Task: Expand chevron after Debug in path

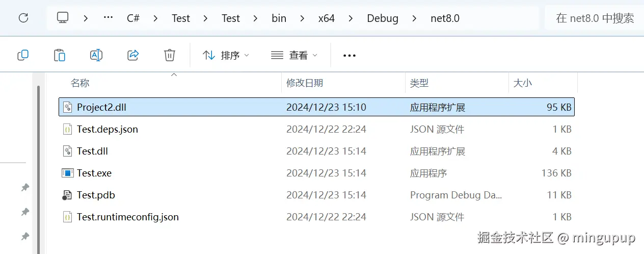Action: (x=414, y=18)
